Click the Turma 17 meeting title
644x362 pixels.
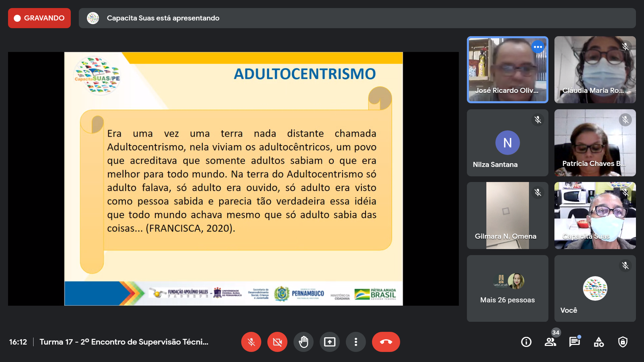tap(124, 342)
